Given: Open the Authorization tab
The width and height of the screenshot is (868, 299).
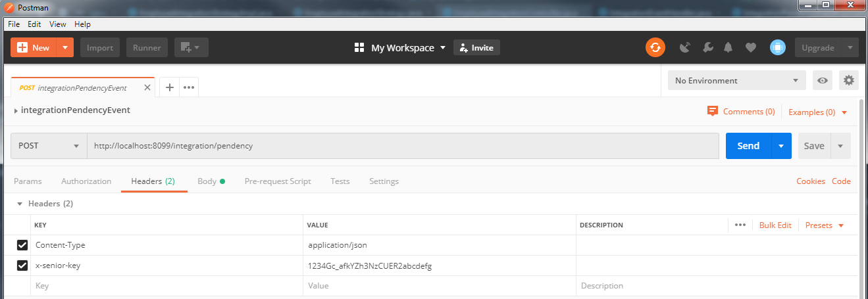Looking at the screenshot, I should pos(86,181).
